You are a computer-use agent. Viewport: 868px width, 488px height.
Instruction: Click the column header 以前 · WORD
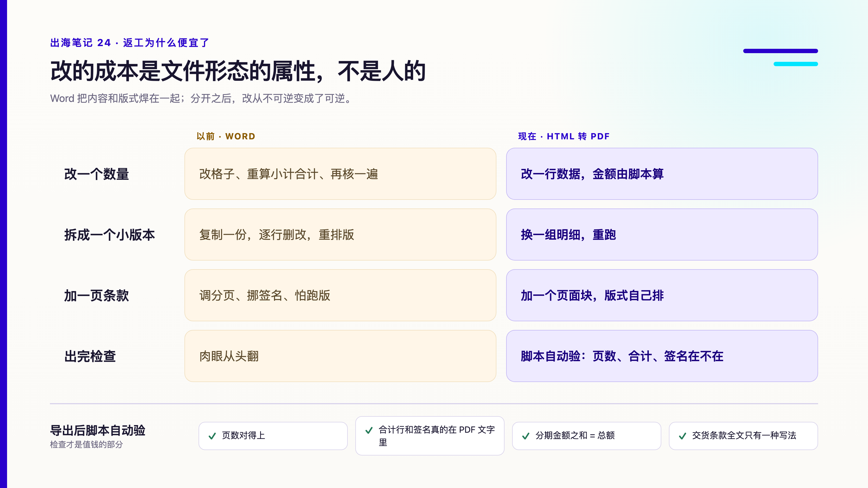(226, 136)
